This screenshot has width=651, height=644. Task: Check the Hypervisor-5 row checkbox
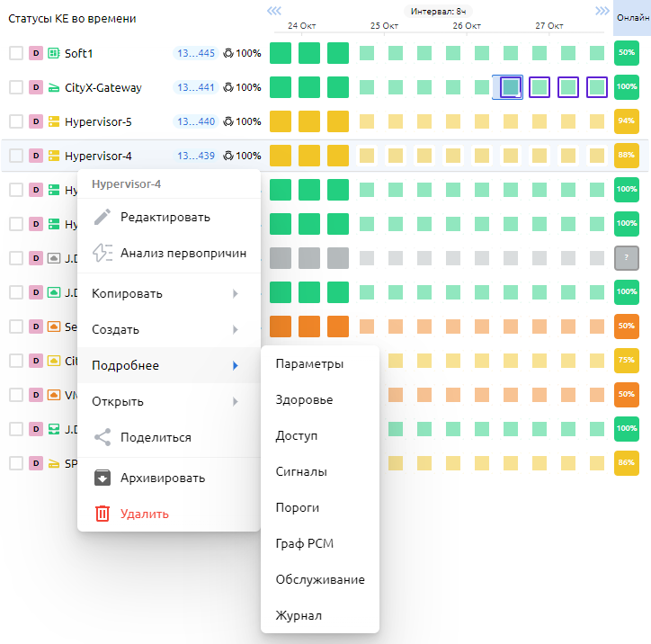pos(16,121)
